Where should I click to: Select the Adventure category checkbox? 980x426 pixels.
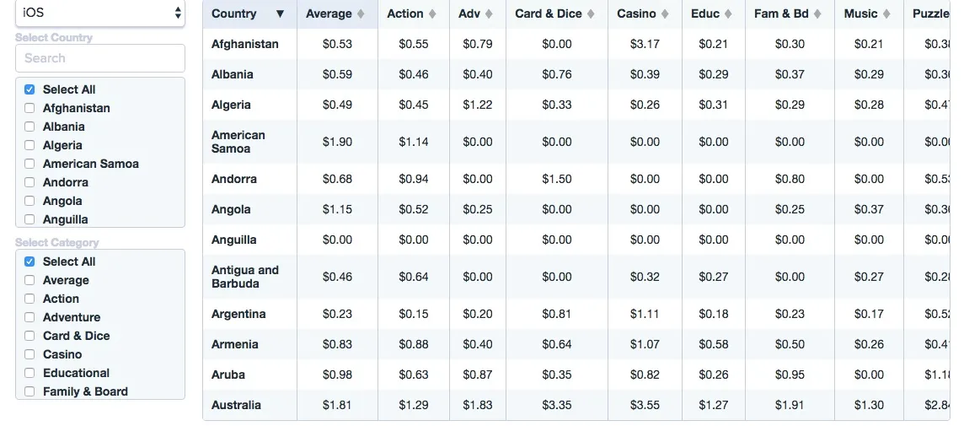tap(29, 317)
